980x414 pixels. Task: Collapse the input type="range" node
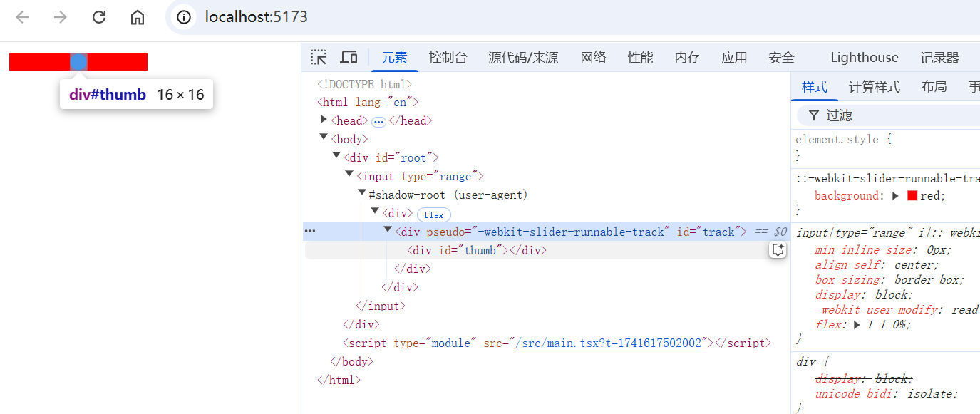coord(349,175)
